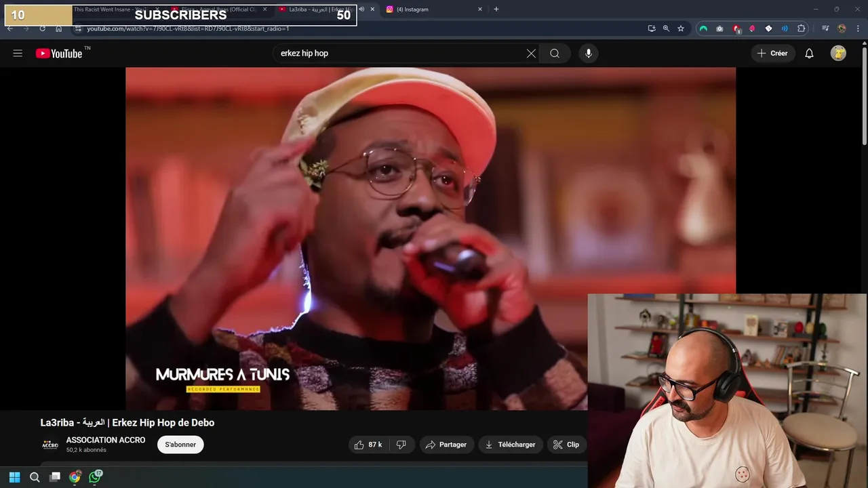Open the Windows Start menu
This screenshot has width=868, height=488.
point(14,477)
